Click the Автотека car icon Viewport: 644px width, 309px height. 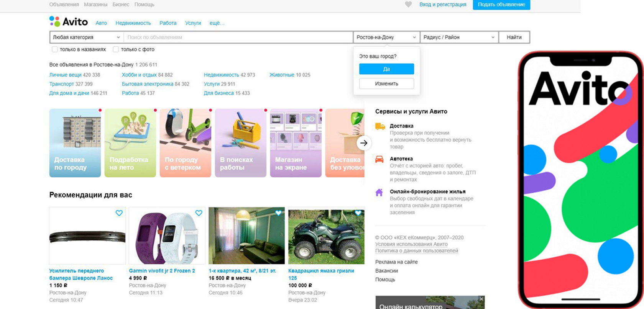point(379,159)
